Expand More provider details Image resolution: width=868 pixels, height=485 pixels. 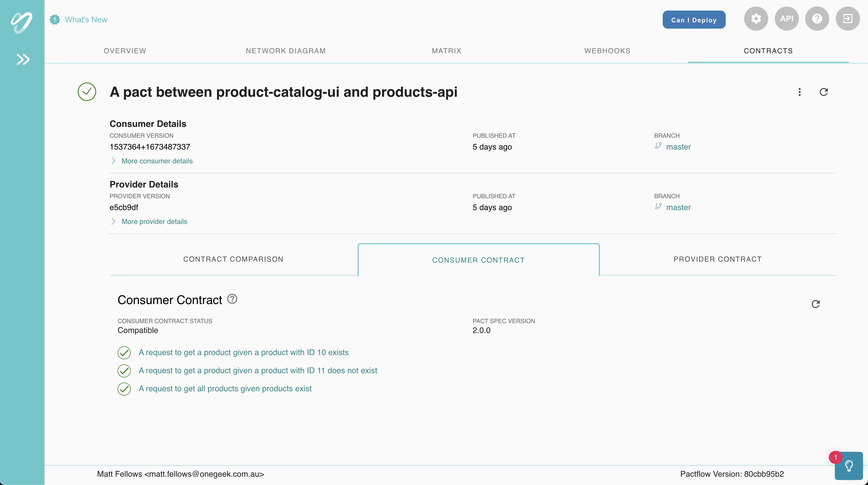(x=154, y=221)
